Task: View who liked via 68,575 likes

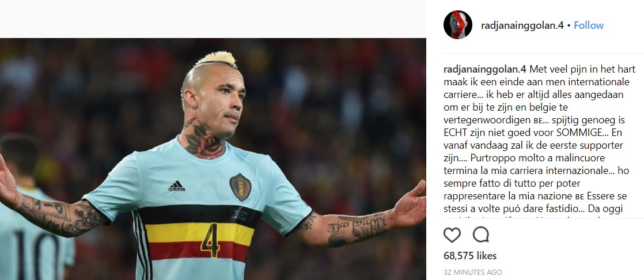Action: click(470, 256)
